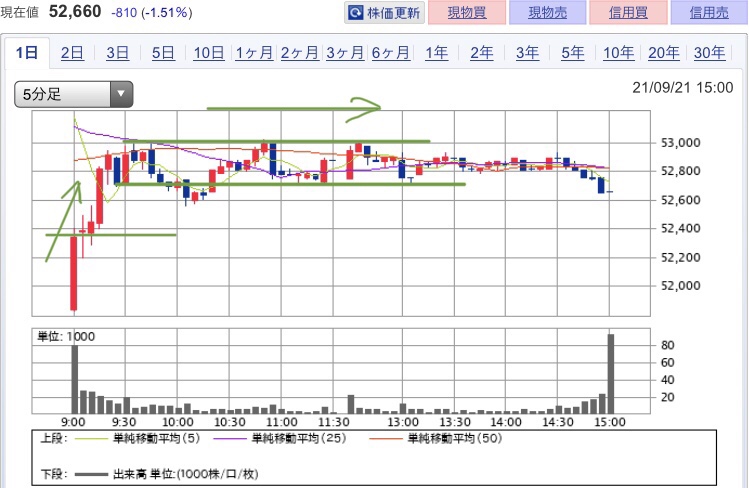Show the 3ヶ月 chart
Screen dimensions: 749x488
click(x=345, y=53)
